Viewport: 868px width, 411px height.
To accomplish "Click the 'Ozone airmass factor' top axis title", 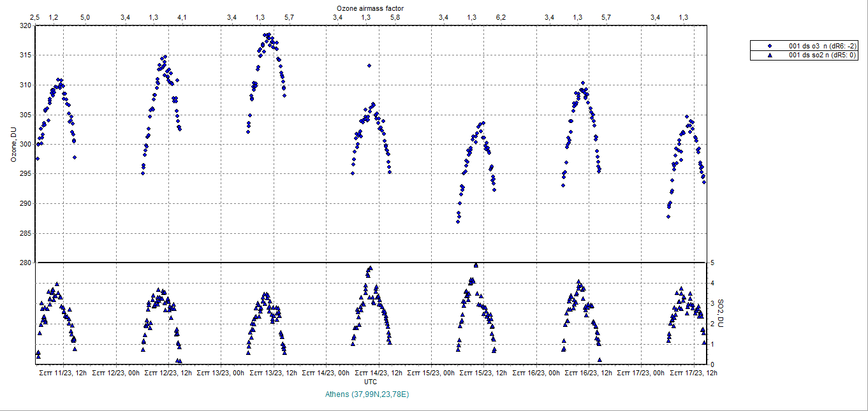I will coord(370,8).
